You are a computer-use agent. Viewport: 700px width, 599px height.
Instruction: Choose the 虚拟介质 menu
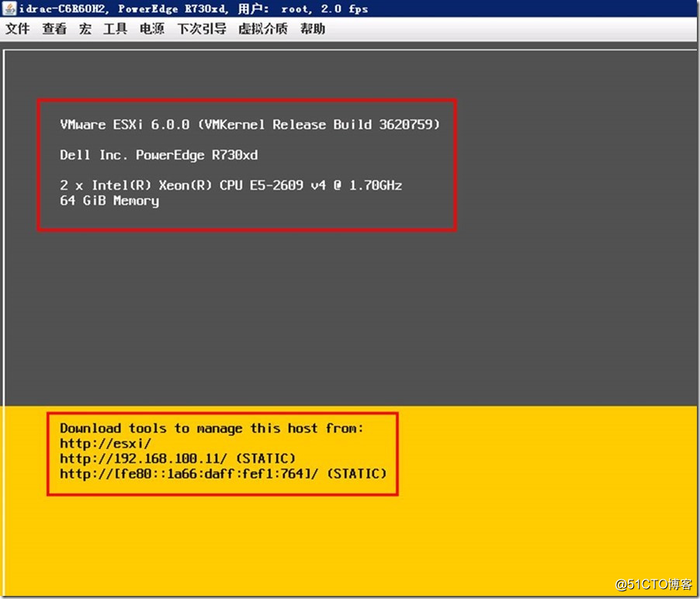click(262, 29)
